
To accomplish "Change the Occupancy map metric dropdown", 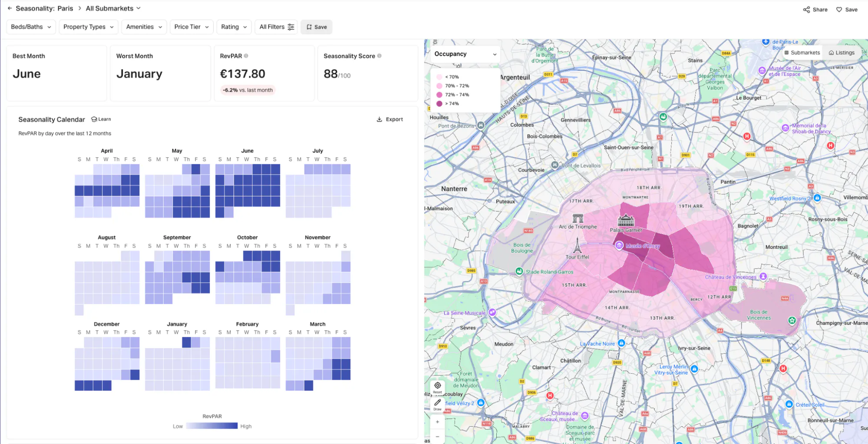I will click(x=465, y=54).
